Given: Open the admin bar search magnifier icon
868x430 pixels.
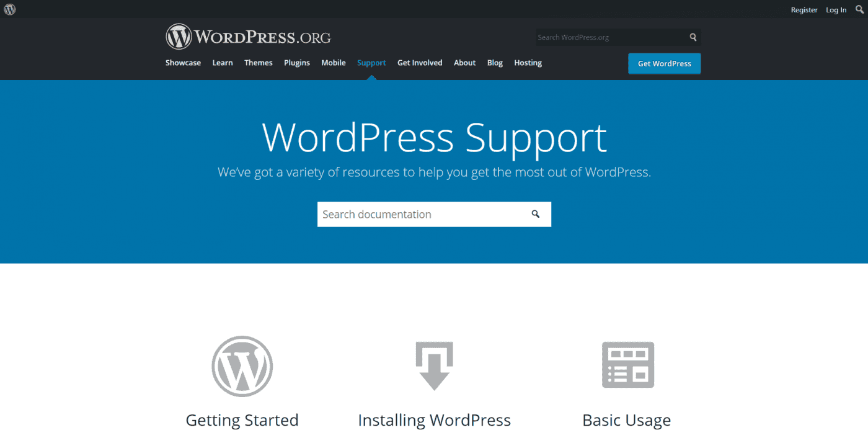Looking at the screenshot, I should (859, 9).
